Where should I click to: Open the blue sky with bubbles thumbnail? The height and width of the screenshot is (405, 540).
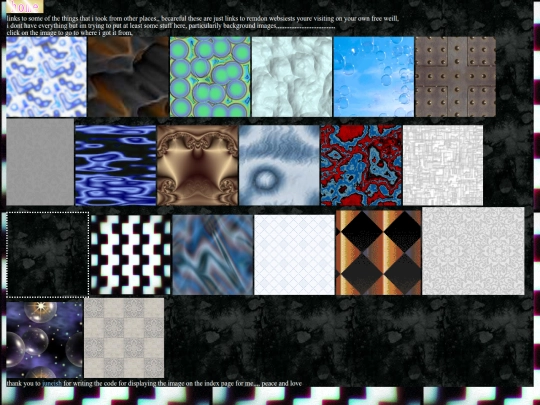tap(374, 77)
